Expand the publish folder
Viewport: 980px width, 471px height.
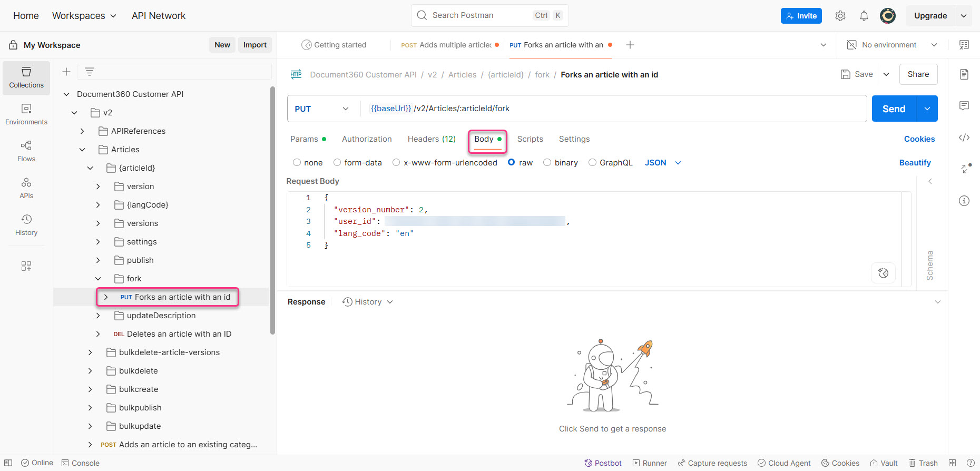pyautogui.click(x=98, y=260)
